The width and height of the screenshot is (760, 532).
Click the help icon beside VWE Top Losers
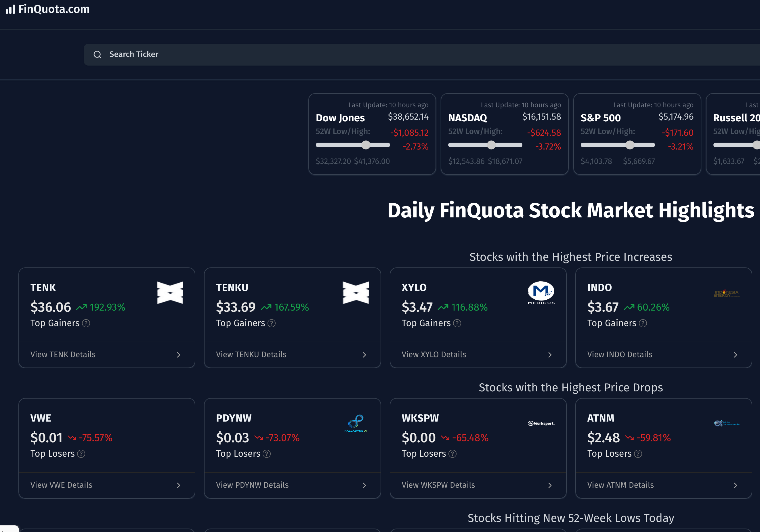(81, 454)
